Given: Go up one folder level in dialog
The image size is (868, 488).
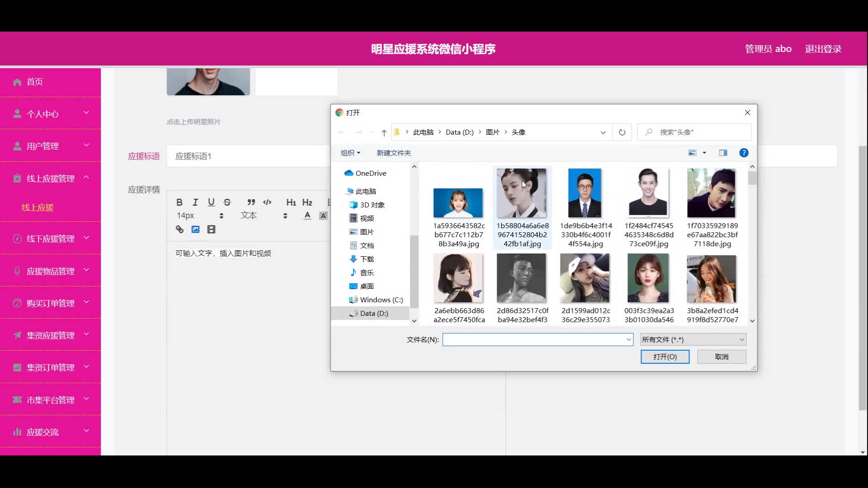Looking at the screenshot, I should tap(384, 132).
